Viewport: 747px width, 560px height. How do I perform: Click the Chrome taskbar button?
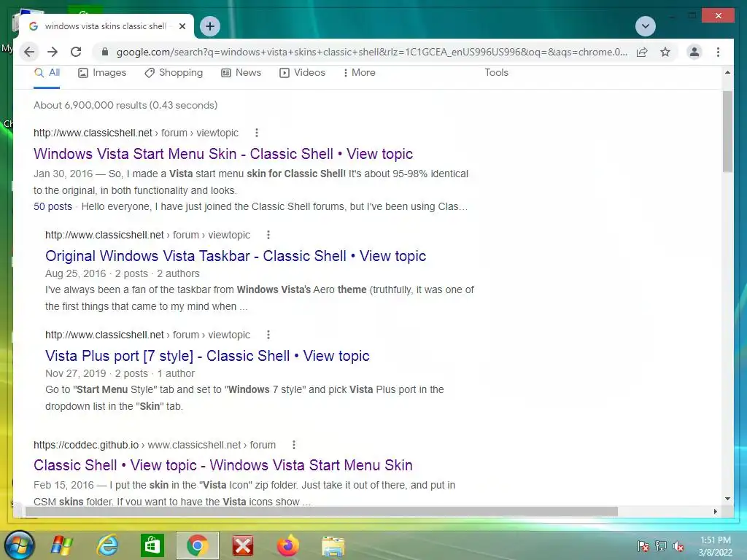(x=197, y=545)
